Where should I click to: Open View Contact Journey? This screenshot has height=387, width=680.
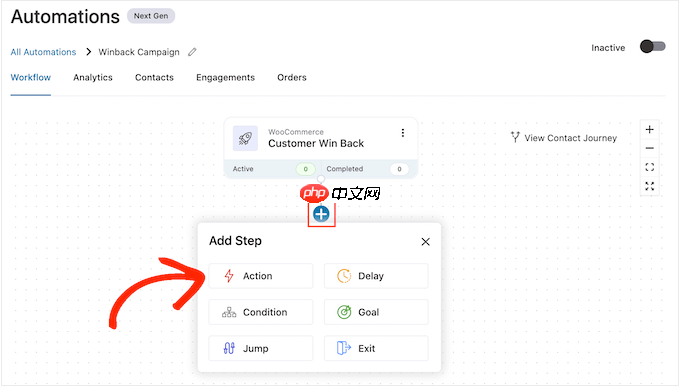(x=564, y=138)
